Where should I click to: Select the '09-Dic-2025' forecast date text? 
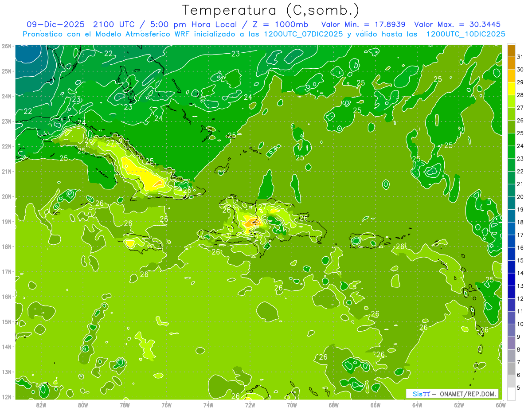pos(56,24)
